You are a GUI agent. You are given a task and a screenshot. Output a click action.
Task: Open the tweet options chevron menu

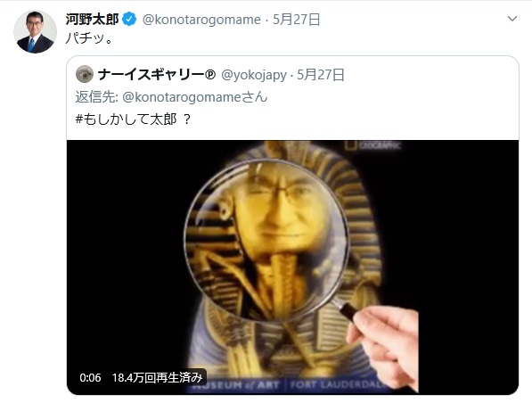(x=512, y=19)
